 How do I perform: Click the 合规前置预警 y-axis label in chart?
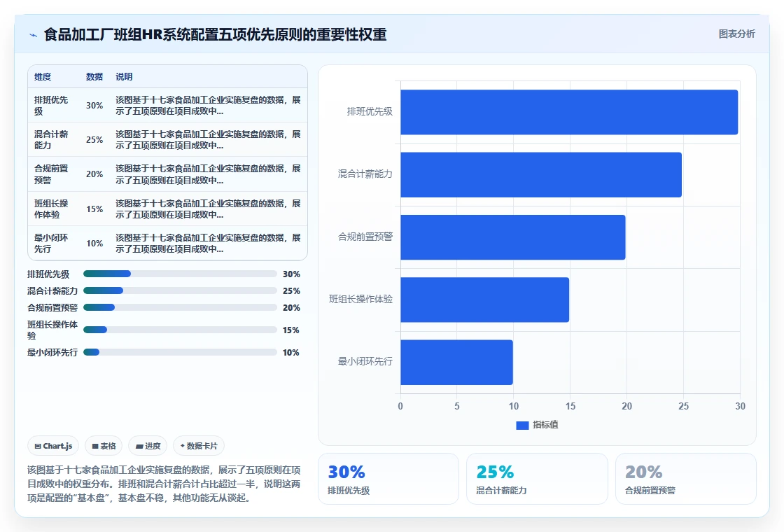coord(365,237)
